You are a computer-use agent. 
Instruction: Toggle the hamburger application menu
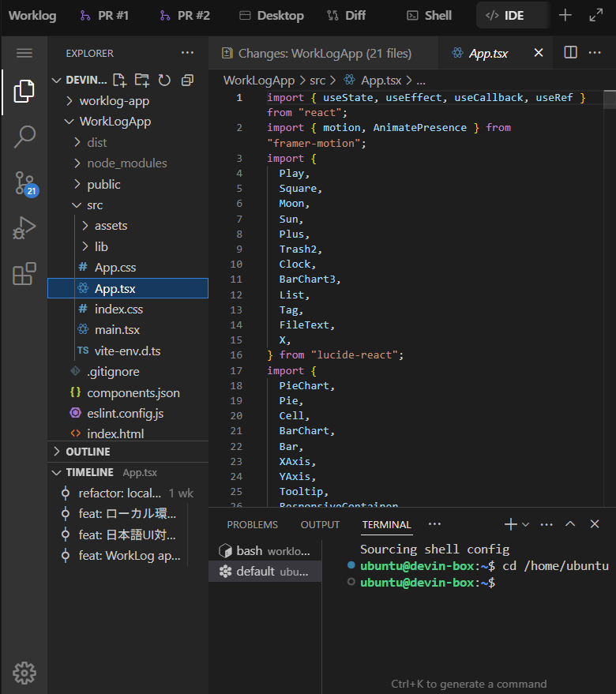(x=24, y=53)
